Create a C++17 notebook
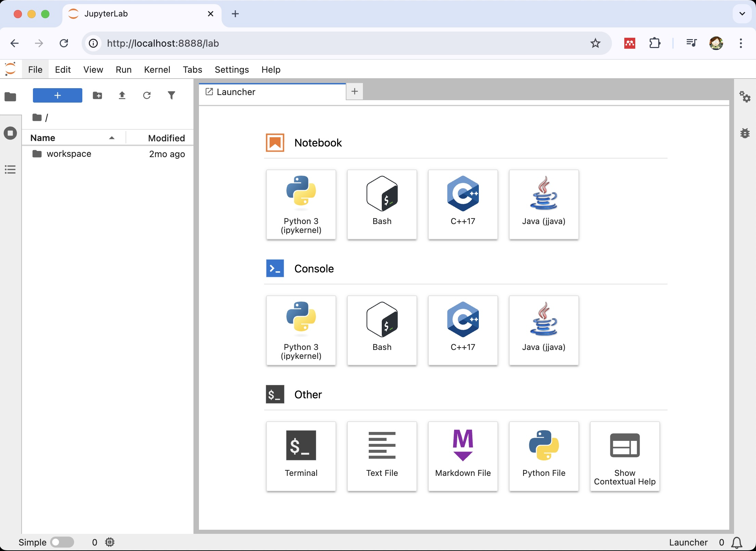The height and width of the screenshot is (551, 756). tap(463, 204)
